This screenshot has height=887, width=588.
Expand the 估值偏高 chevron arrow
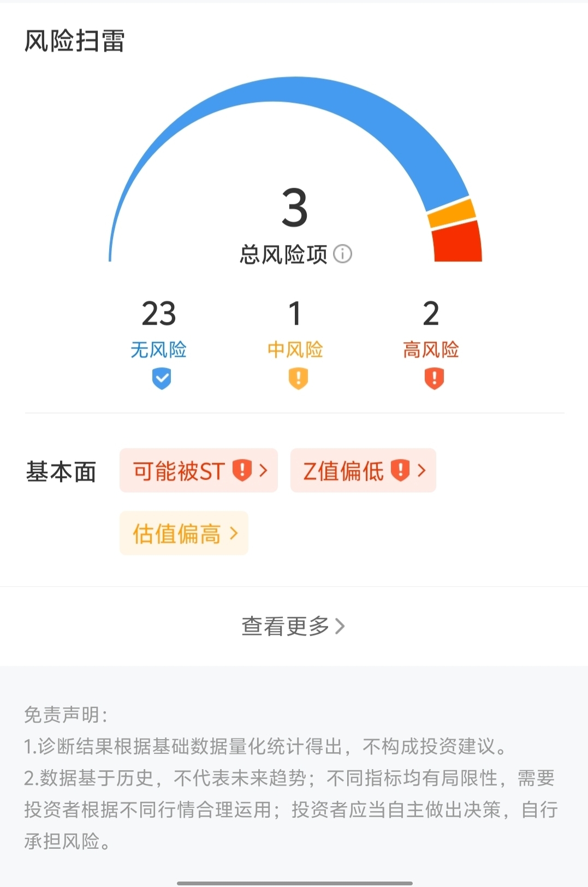point(234,533)
